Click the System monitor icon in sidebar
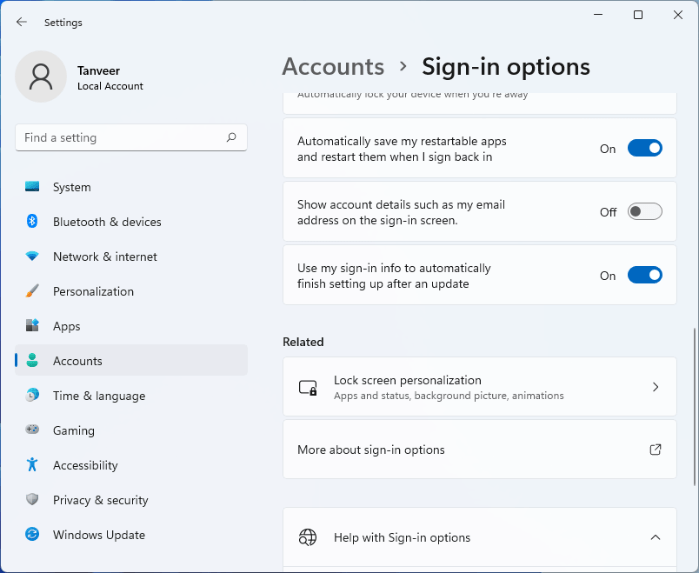This screenshot has height=573, width=699. [33, 187]
